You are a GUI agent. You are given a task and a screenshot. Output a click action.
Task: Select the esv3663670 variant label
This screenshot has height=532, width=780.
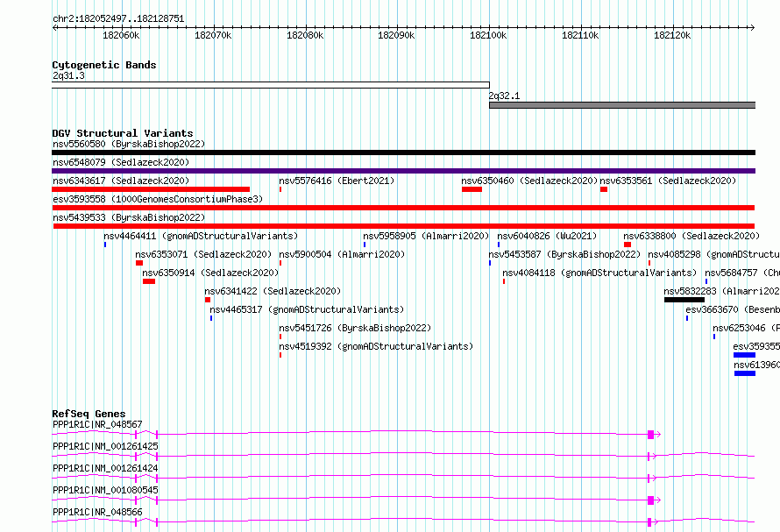pyautogui.click(x=733, y=309)
